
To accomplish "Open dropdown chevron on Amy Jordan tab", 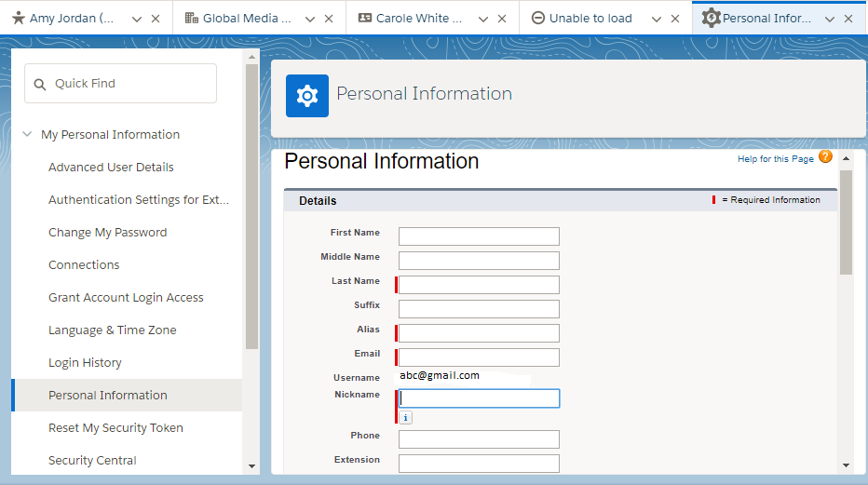I will [x=137, y=20].
